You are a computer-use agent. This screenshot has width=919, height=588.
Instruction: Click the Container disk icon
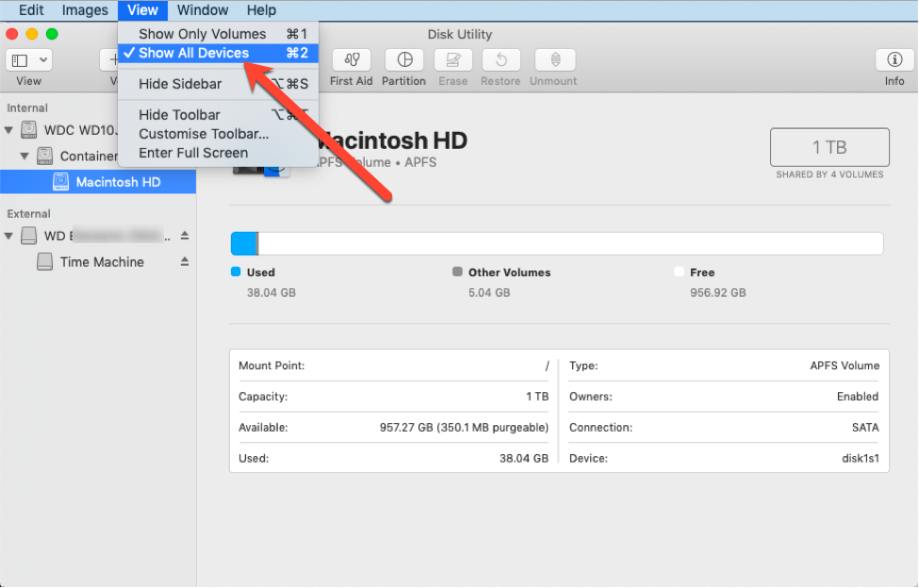click(44, 155)
